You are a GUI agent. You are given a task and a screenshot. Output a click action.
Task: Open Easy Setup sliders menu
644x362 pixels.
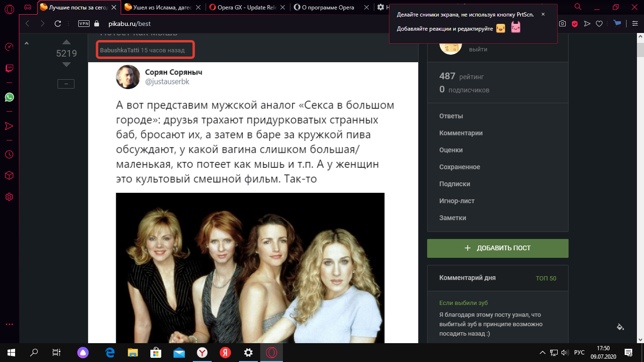635,24
